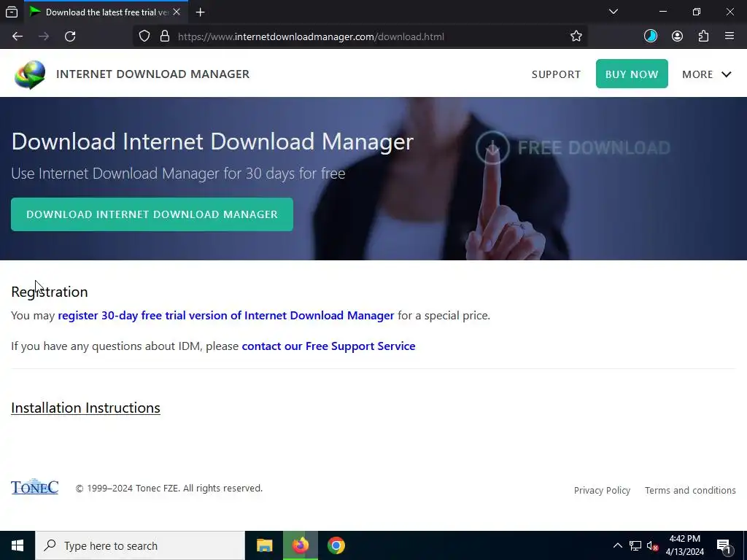Click the Registration heading text
The width and height of the screenshot is (747, 560).
pyautogui.click(x=50, y=292)
